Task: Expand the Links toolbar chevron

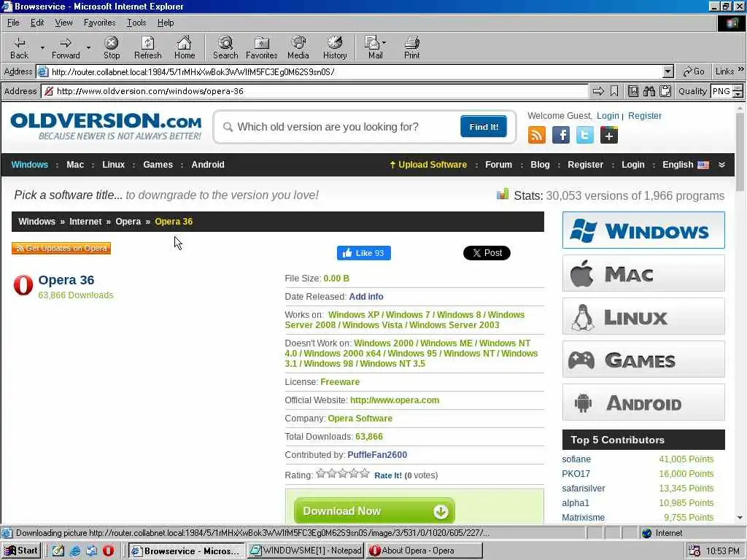Action: pos(741,69)
